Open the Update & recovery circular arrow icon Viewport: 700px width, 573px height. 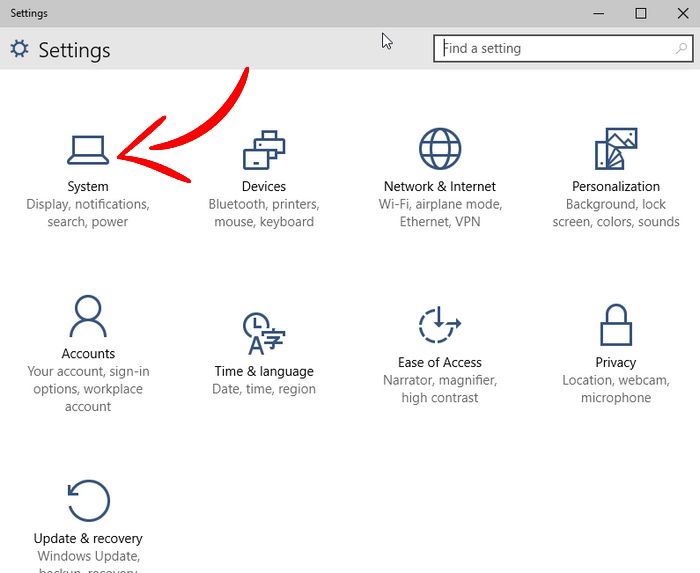88,501
